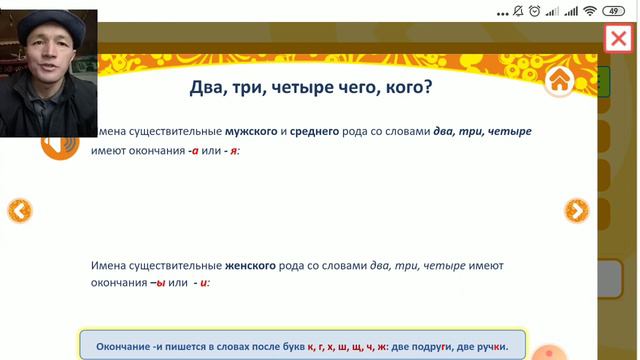The height and width of the screenshot is (360, 640).
Task: Click the bold word 'среднего'
Action: [x=314, y=131]
